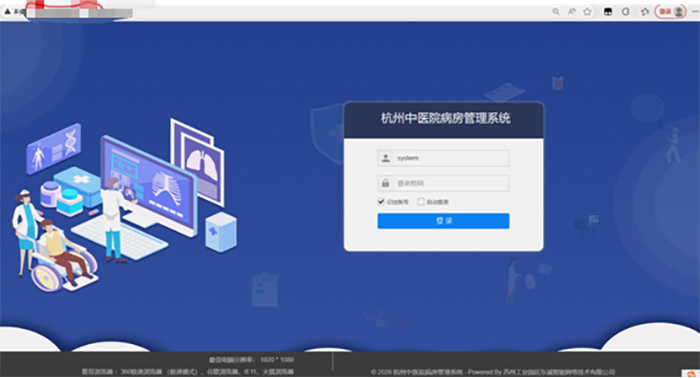The height and width of the screenshot is (378, 700).
Task: Add page to favorites with star icon
Action: (x=588, y=12)
